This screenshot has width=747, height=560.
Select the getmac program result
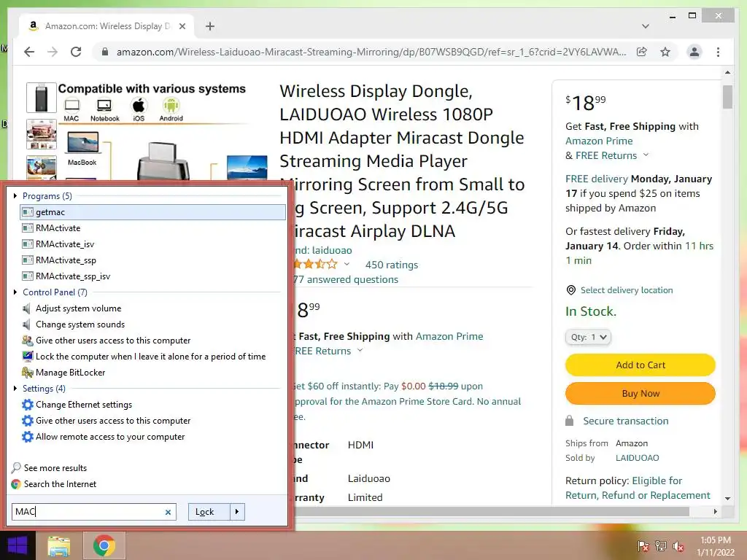(153, 212)
